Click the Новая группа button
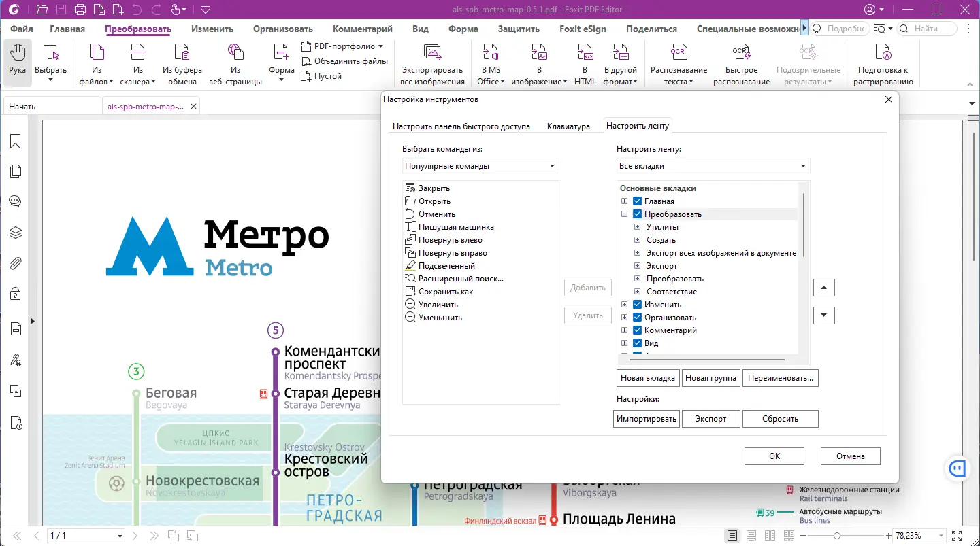 click(711, 378)
